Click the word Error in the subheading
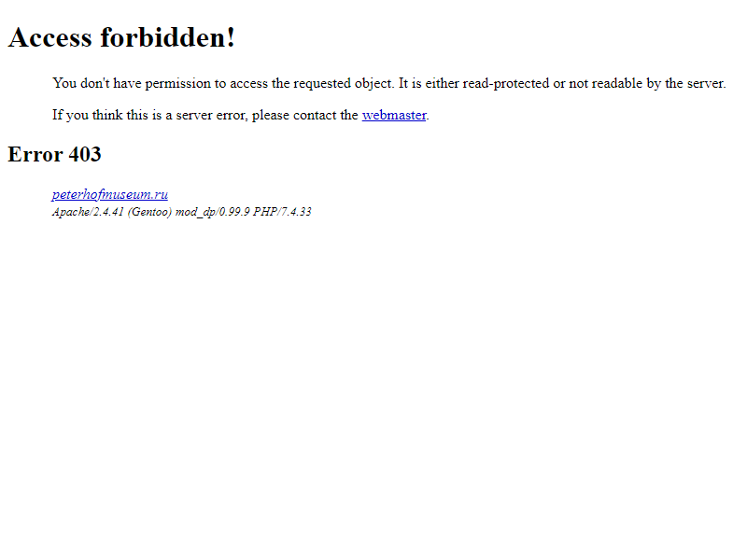Image resolution: width=747 pixels, height=560 pixels. [35, 154]
